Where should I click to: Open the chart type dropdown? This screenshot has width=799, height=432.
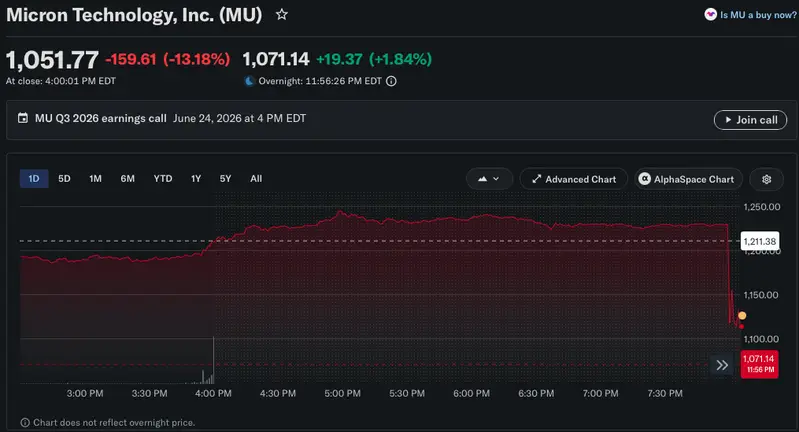tap(489, 179)
